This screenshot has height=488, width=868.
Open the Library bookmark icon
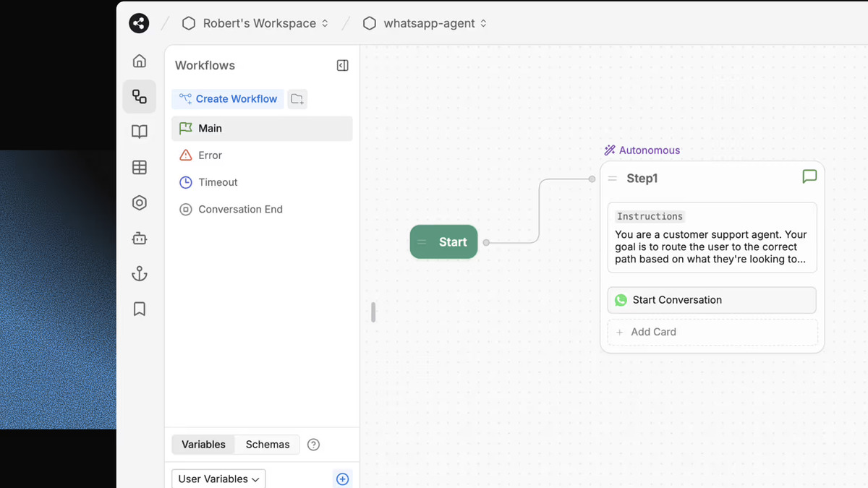(139, 309)
